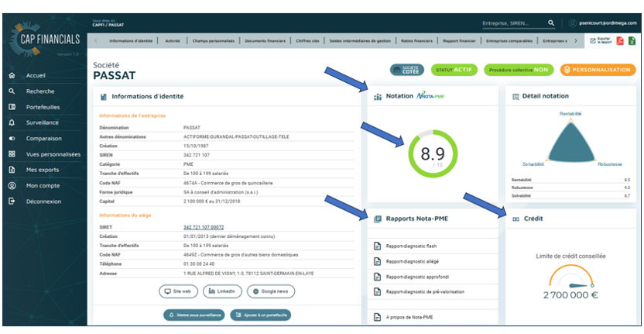Open Rapport-diagnostic allégé document icon
Image resolution: width=644 pixels, height=334 pixels.
coord(377,262)
